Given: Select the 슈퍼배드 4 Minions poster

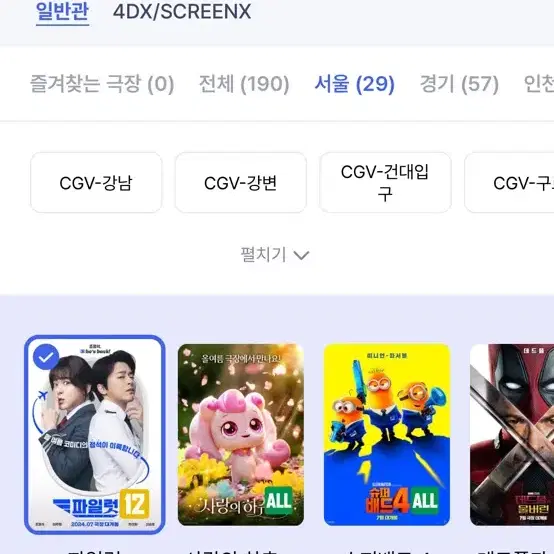Looking at the screenshot, I should click(x=387, y=435).
